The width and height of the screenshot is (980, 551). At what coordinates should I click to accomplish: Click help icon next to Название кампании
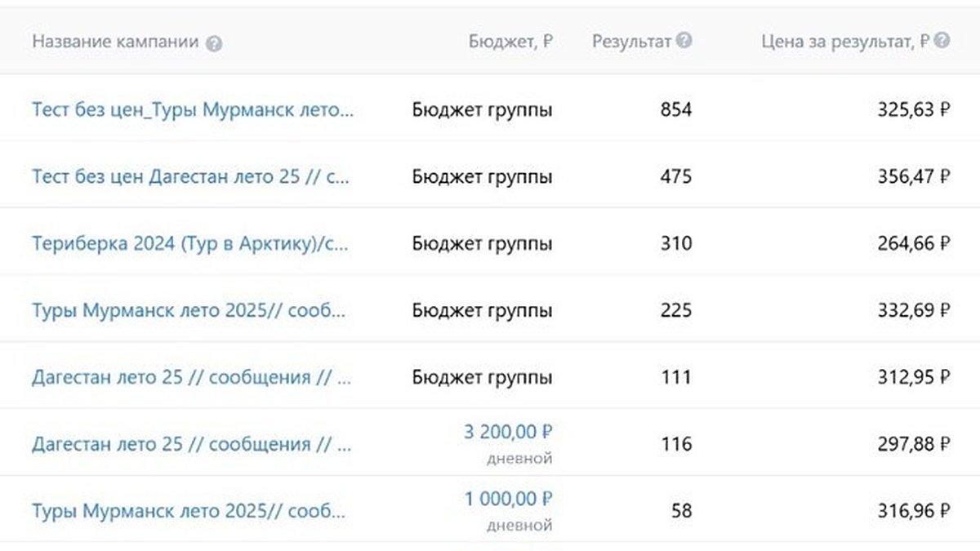tap(214, 44)
